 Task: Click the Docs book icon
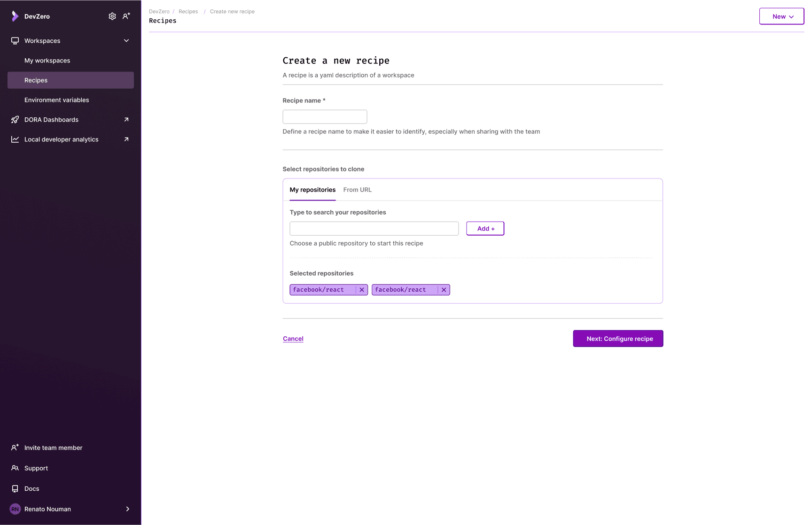point(15,489)
